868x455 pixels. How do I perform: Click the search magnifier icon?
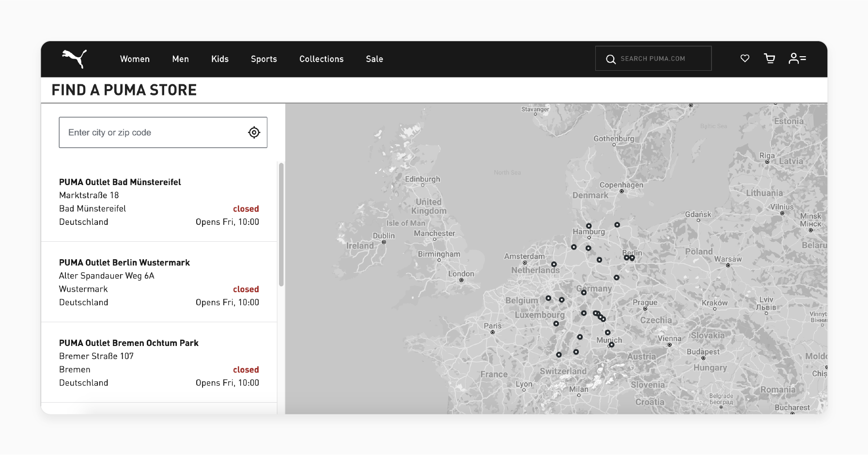point(611,59)
